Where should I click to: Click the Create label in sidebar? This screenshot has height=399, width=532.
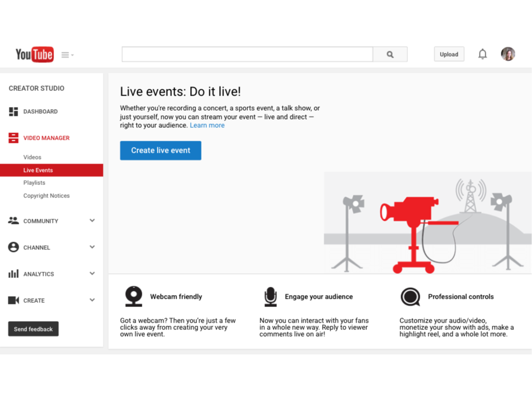(x=34, y=301)
